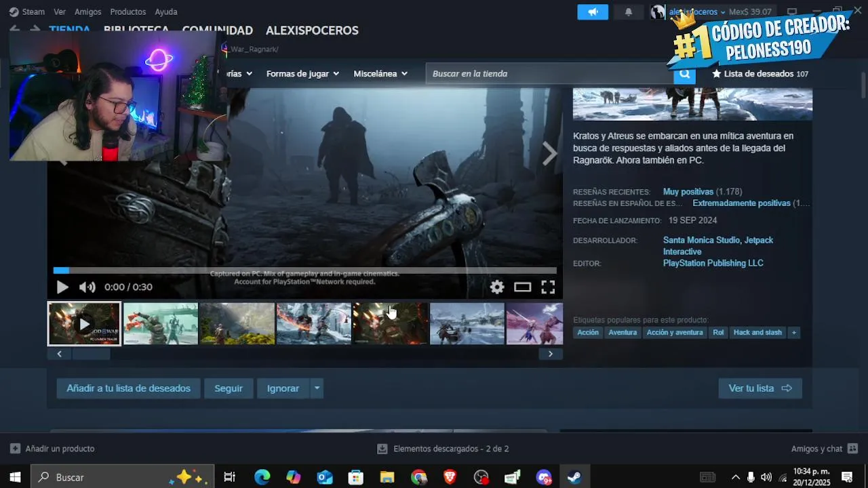Screen dimensions: 868x488
Task: Click the Big Picture mode monitor icon
Action: click(792, 12)
